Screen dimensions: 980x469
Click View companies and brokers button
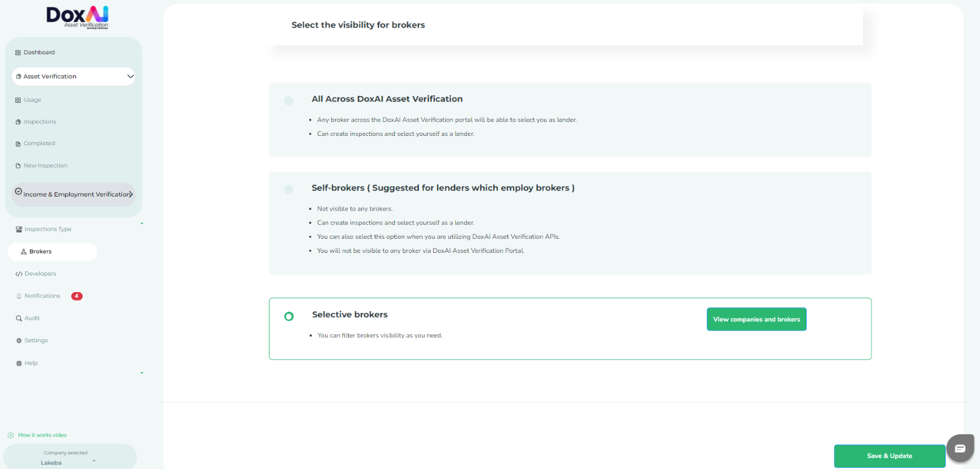[756, 320]
